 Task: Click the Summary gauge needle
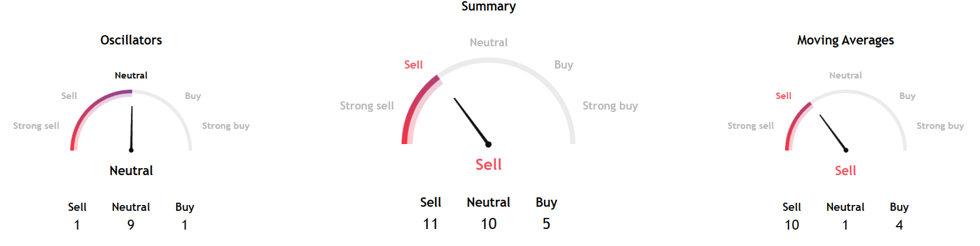click(471, 121)
